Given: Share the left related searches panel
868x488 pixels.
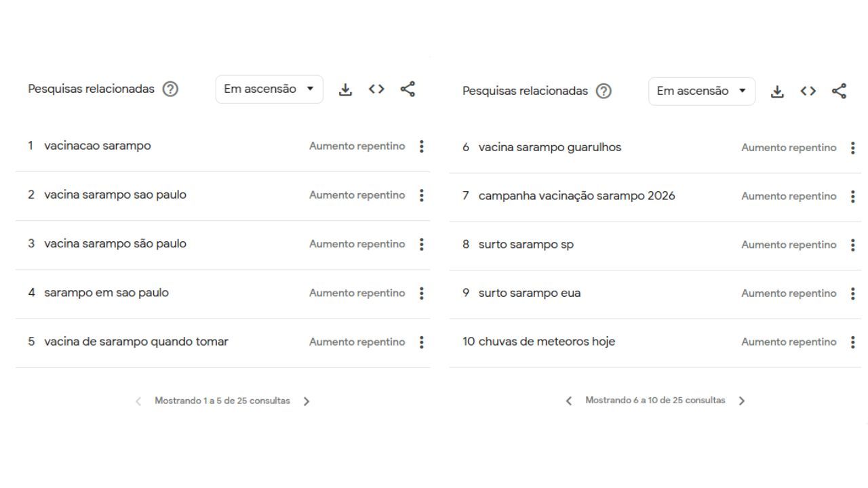Looking at the screenshot, I should (x=408, y=89).
